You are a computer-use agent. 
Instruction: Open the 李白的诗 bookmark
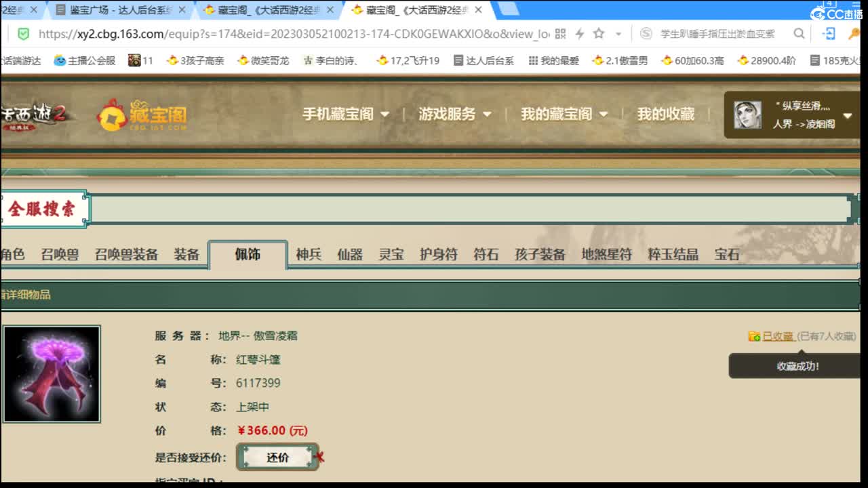point(330,60)
